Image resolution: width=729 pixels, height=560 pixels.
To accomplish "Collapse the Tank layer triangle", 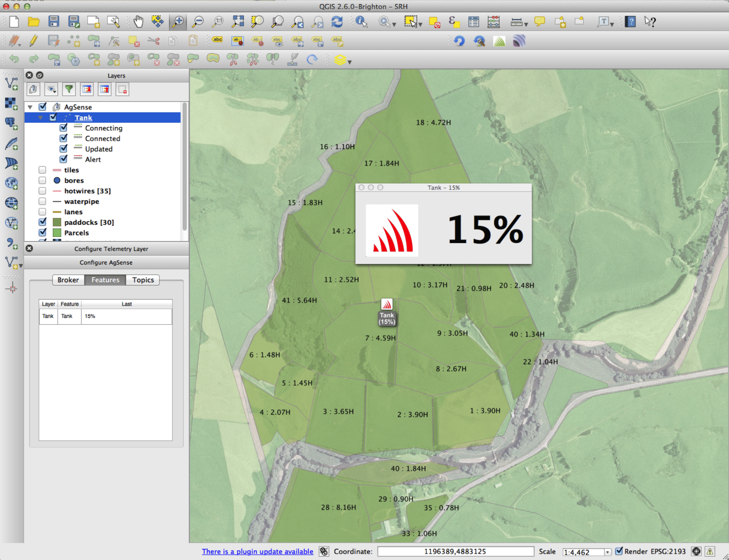I will coord(41,117).
